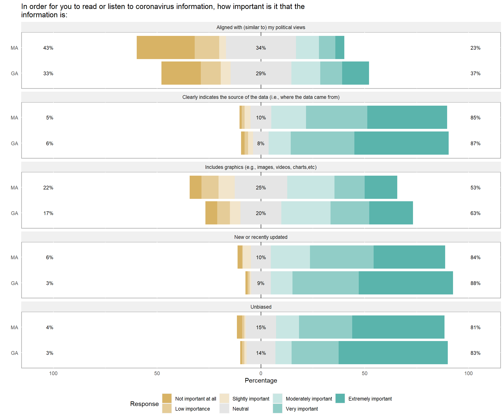Select the "Clearly indicates the source" panel header
This screenshot has width=504, height=420.
(x=261, y=97)
